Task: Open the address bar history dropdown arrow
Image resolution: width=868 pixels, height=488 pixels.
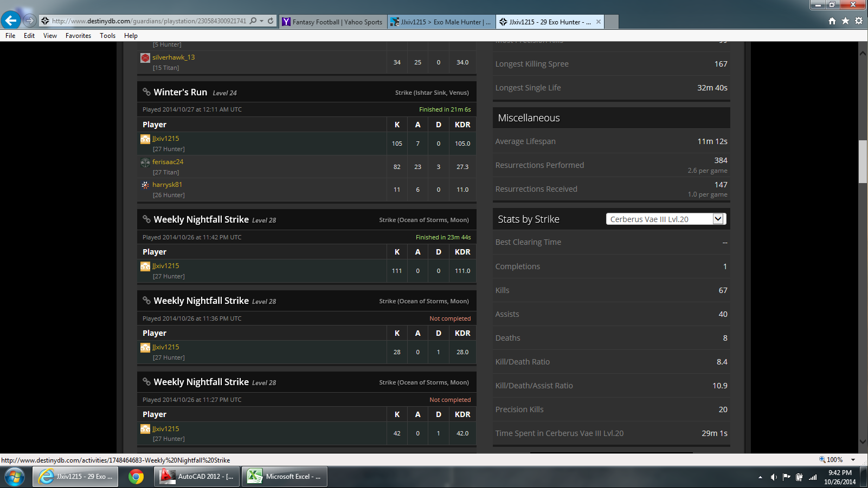Action: pos(262,21)
